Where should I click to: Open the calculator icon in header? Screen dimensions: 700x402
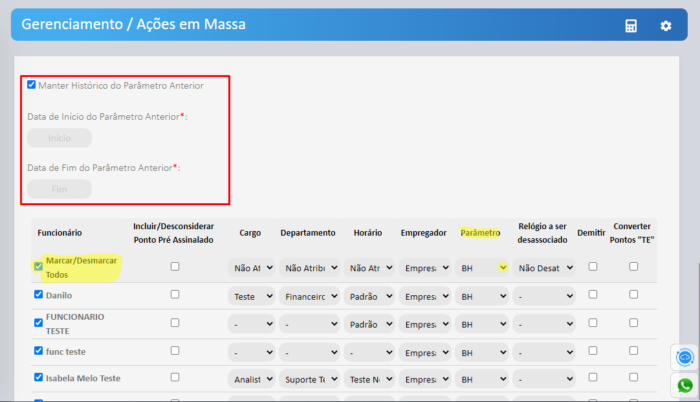[x=631, y=25]
